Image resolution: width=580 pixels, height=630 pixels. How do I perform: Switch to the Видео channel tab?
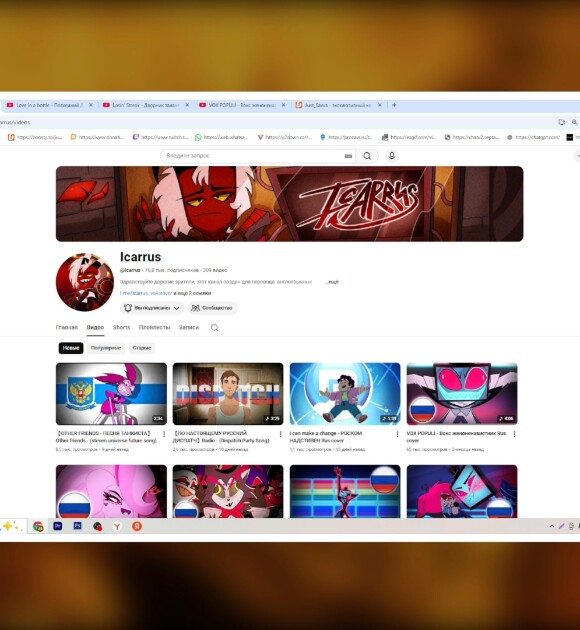[x=96, y=327]
